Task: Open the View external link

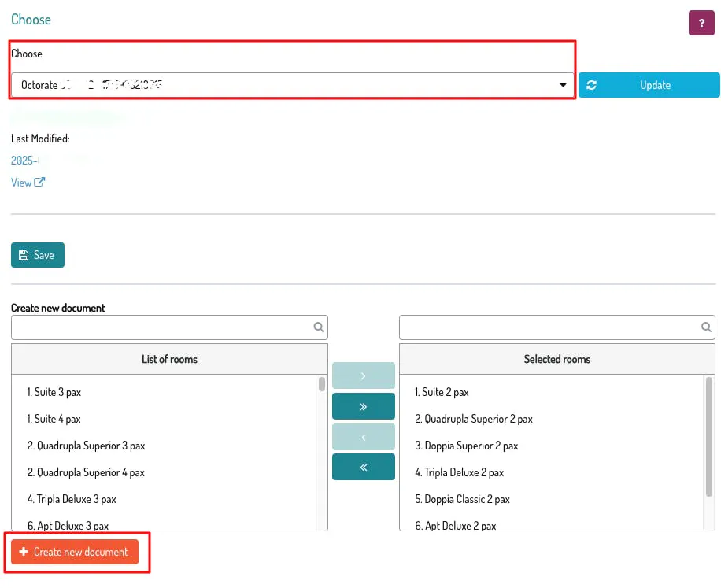Action: point(28,183)
